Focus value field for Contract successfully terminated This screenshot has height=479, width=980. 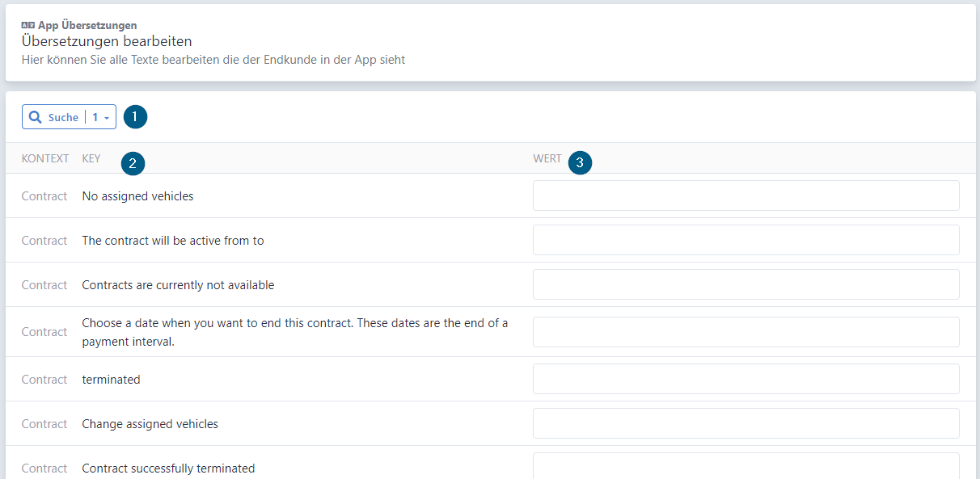[x=746, y=466]
